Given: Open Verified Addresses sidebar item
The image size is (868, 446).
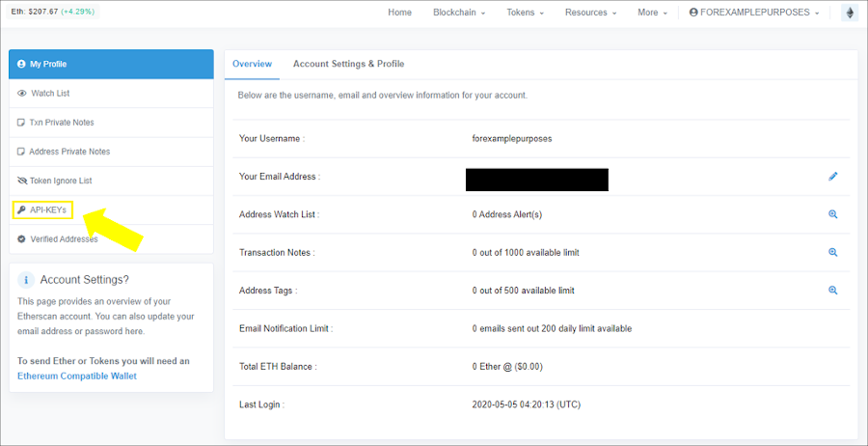Looking at the screenshot, I should pos(111,239).
